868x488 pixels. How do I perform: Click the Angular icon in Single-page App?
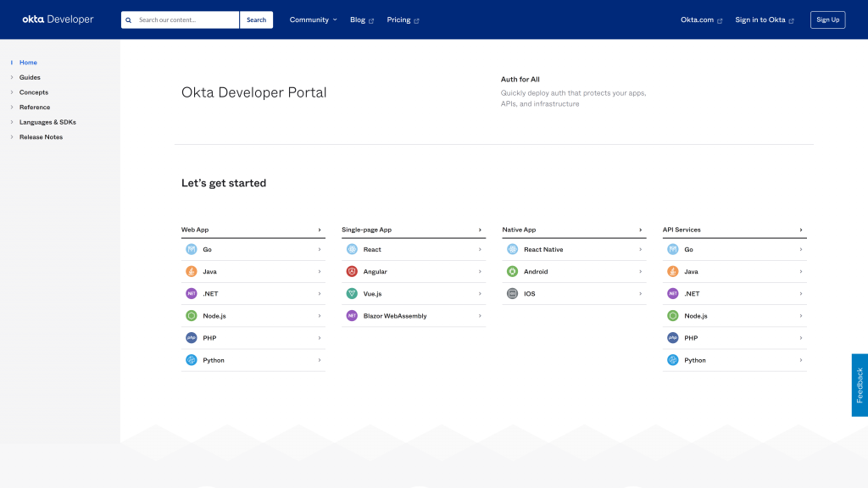coord(352,272)
